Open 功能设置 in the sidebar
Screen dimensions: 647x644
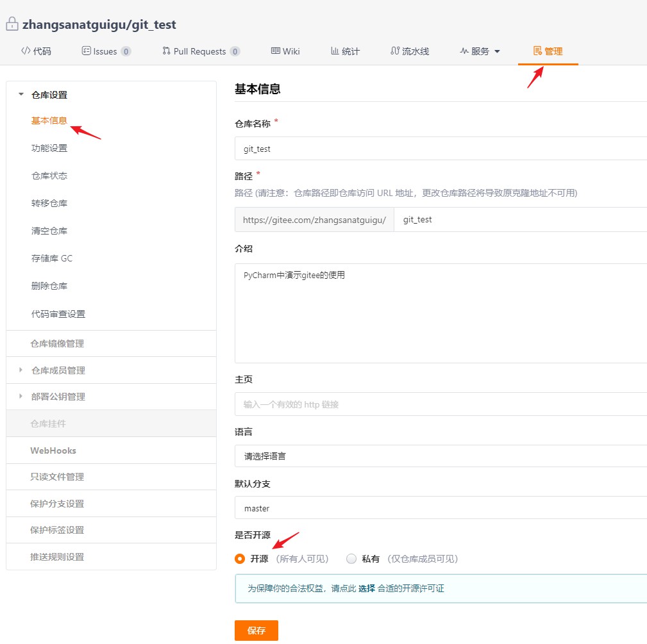click(x=49, y=148)
